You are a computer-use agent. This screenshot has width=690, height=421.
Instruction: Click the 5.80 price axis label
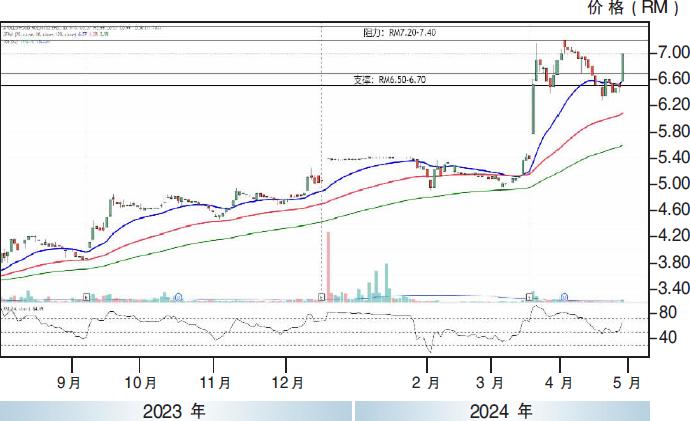click(673, 132)
